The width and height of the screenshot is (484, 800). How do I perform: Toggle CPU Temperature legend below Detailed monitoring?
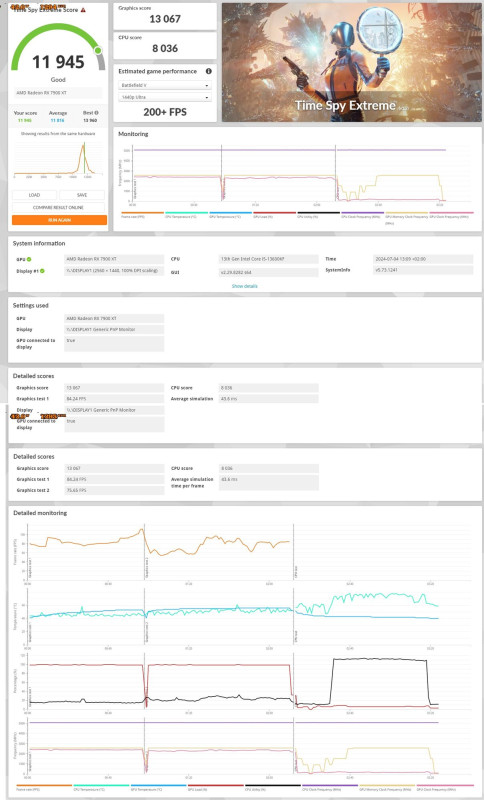(101, 787)
